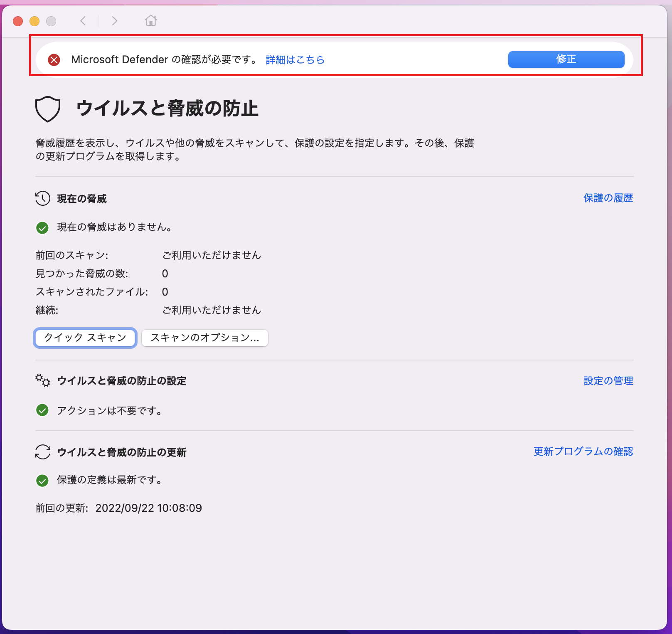The width and height of the screenshot is (672, 634).
Task: Click the ウイルスと脅威の防止 page title
Action: point(167,109)
